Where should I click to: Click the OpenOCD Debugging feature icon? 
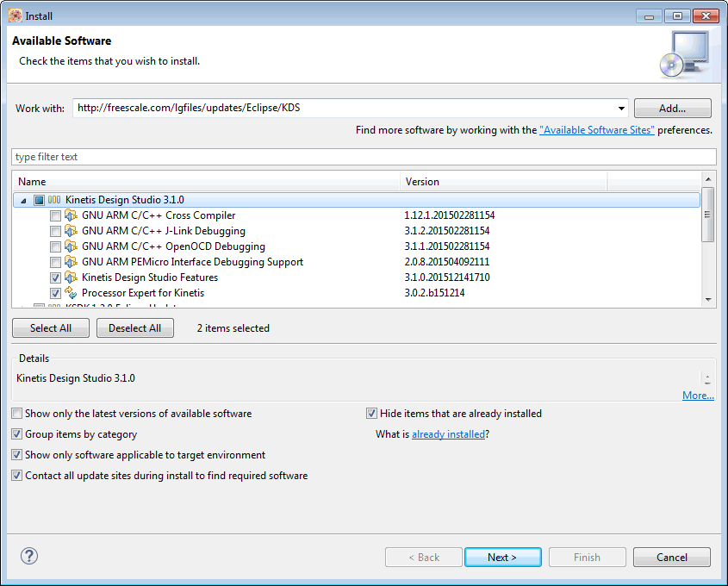72,246
